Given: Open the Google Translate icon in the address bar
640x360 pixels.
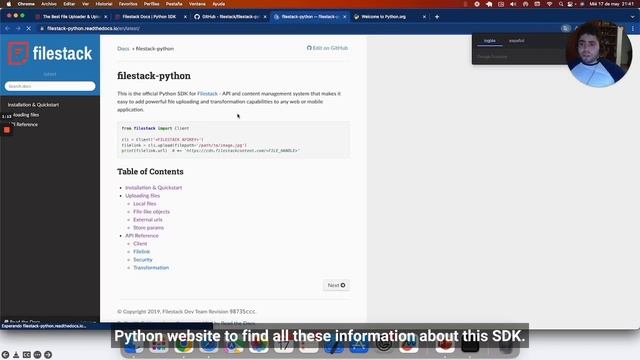Looking at the screenshot, I should point(565,29).
